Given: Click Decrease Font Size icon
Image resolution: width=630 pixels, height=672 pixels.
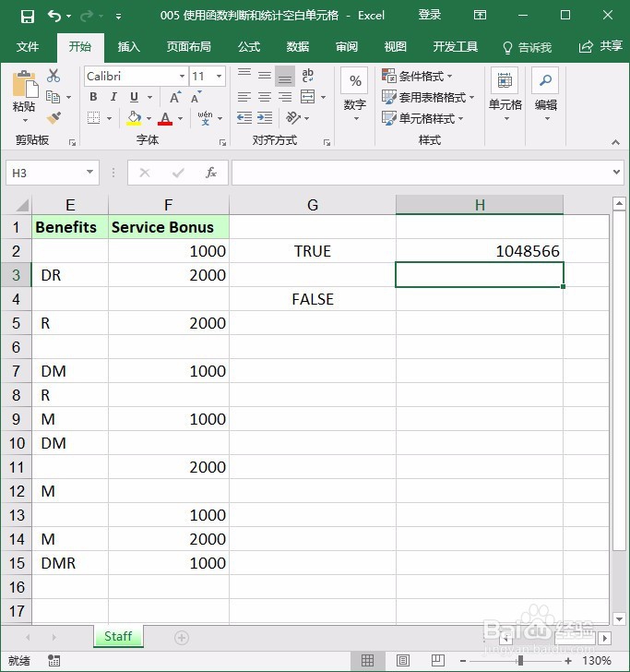Looking at the screenshot, I should 196,97.
